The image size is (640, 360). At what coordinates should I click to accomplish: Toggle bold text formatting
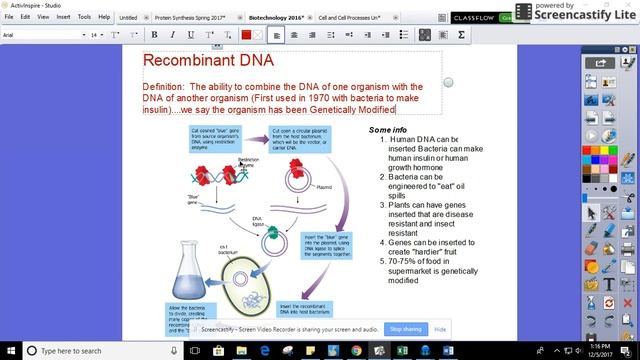(154, 35)
